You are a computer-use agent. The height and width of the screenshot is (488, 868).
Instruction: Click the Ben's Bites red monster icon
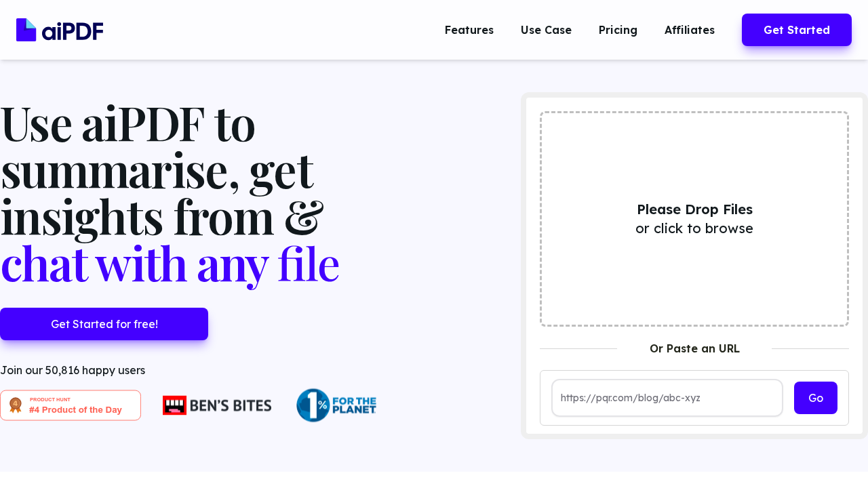tap(174, 405)
